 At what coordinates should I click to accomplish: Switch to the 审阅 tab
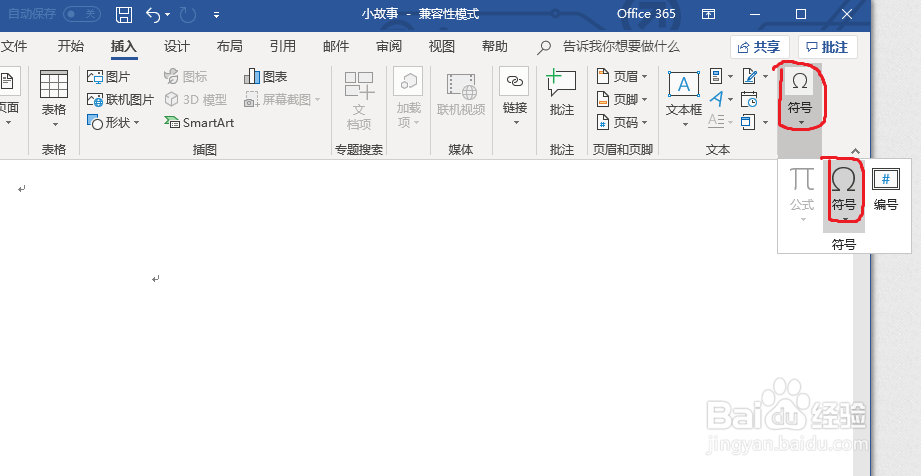click(x=389, y=46)
